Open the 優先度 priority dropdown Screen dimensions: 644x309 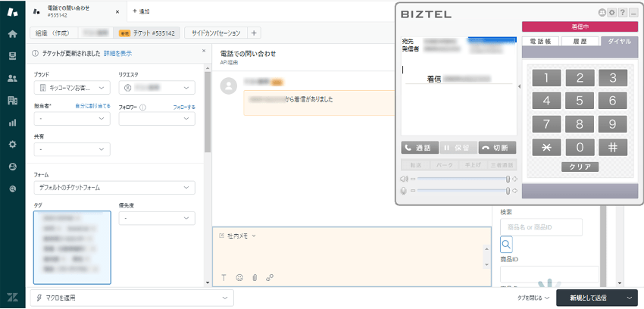157,218
